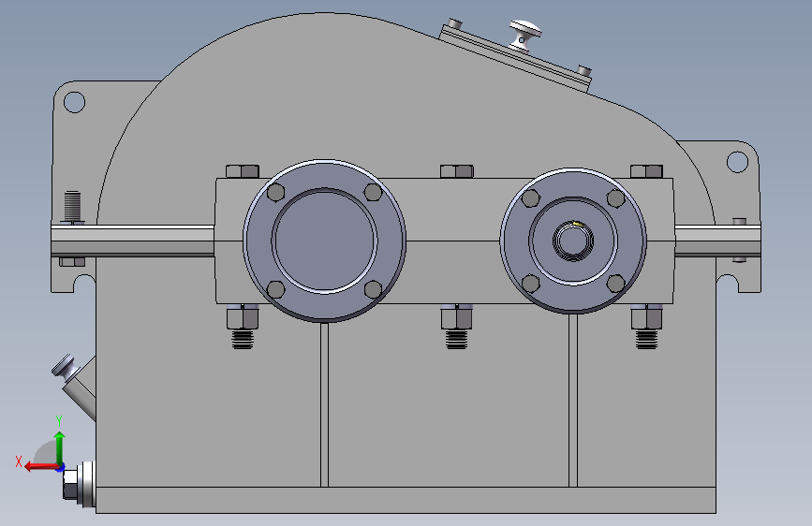Select the middle lower bolt with exposed threads
This screenshot has height=526, width=812.
coord(456,327)
